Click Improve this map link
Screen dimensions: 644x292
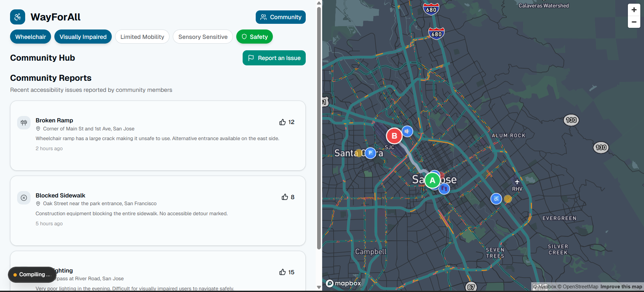(x=621, y=287)
